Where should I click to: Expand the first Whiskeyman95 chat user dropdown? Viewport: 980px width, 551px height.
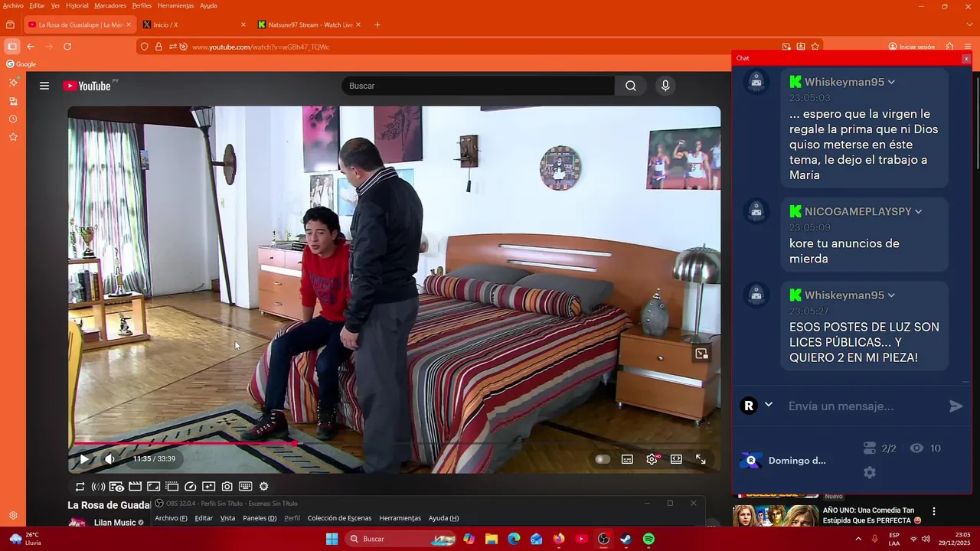point(891,83)
